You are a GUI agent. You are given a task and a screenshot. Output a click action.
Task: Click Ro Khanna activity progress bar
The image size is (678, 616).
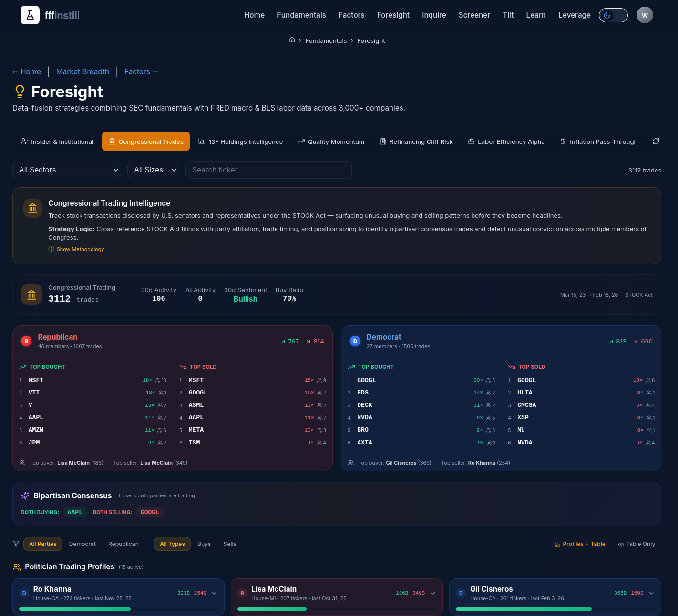pos(118,609)
